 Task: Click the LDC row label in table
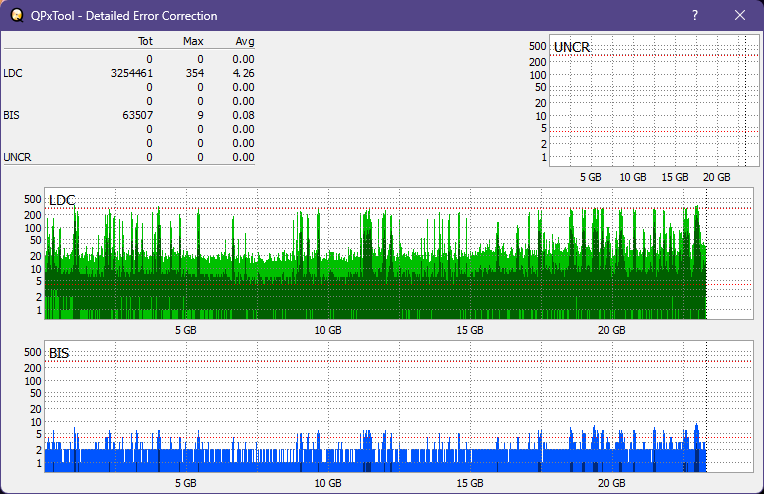point(13,73)
